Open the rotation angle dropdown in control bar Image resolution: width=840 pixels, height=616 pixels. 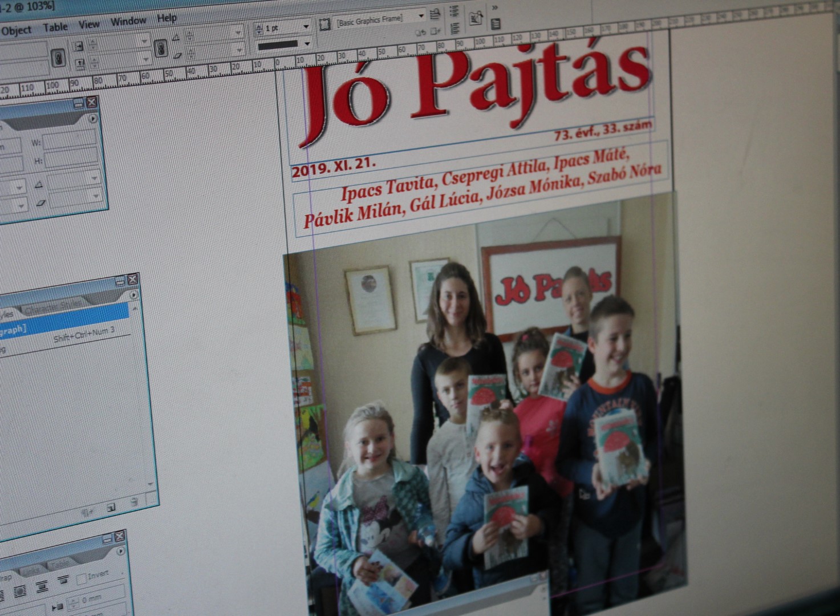238,33
